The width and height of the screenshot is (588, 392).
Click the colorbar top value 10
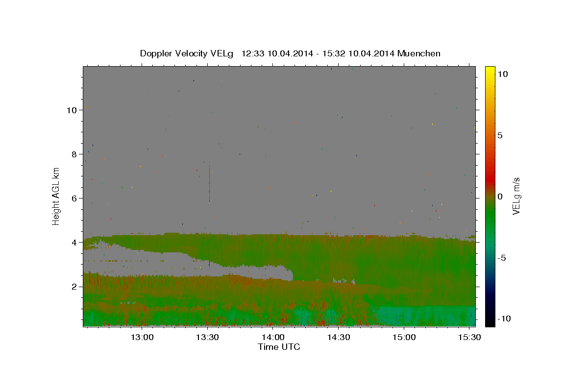point(502,74)
